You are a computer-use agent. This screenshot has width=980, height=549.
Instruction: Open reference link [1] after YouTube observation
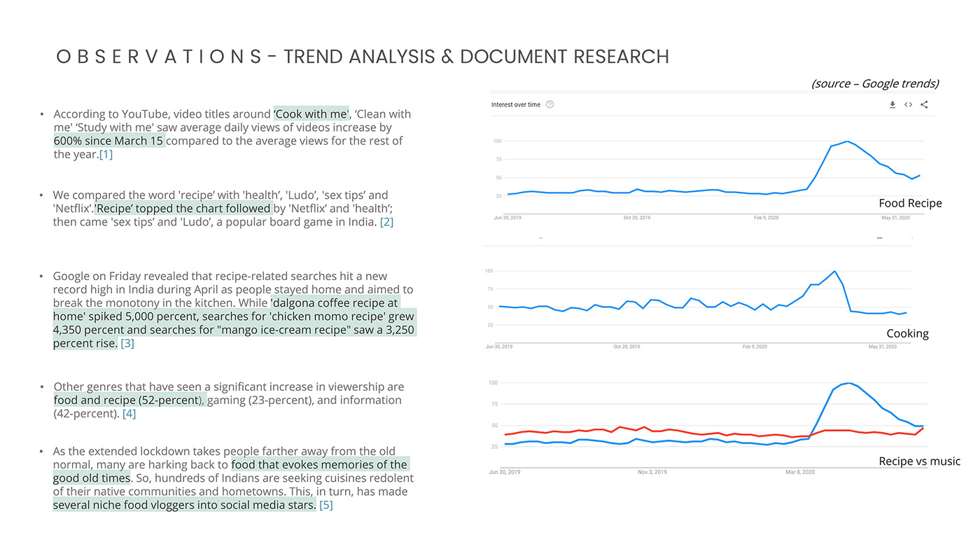(106, 155)
